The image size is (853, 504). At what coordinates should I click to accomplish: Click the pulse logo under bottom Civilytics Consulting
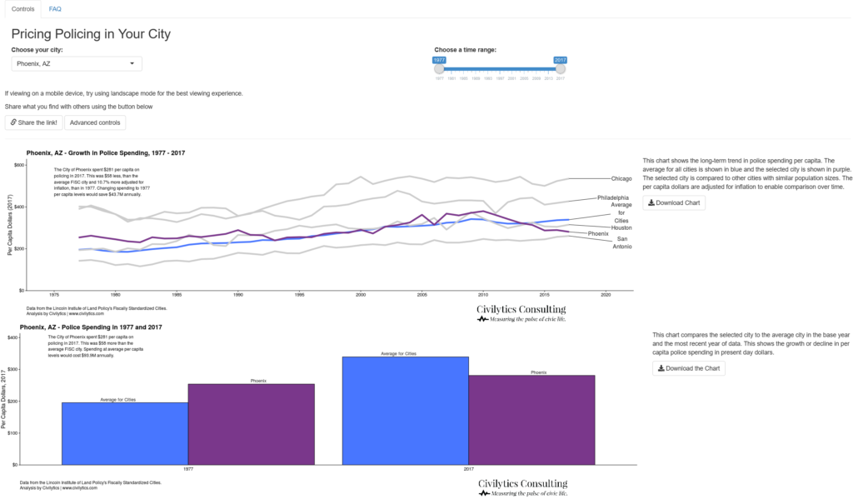(x=484, y=494)
